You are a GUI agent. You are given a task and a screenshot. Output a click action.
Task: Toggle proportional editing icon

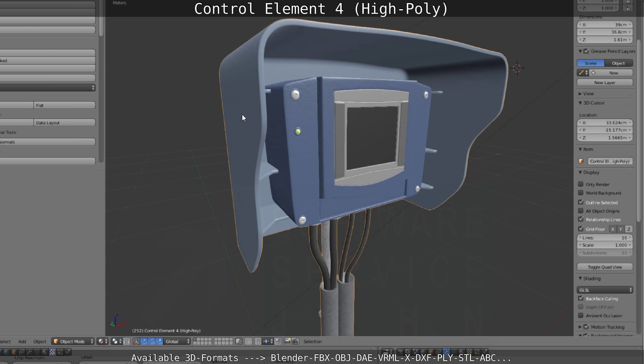249,341
